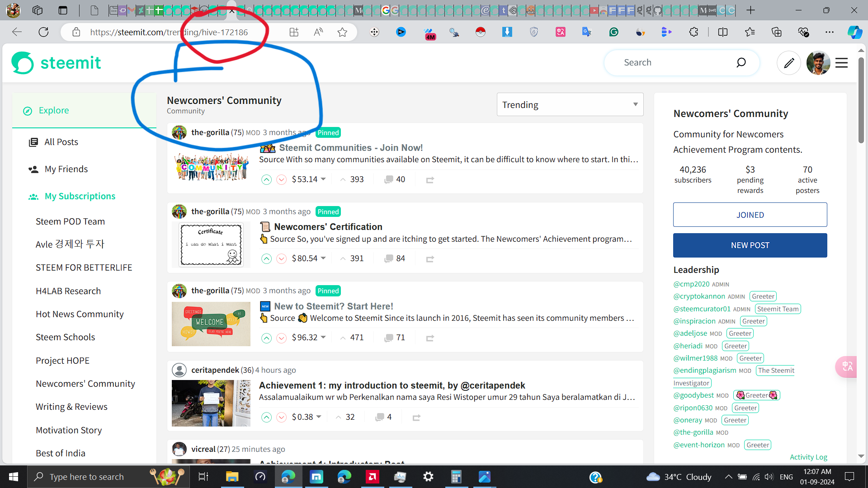Screen dimensions: 868x488
Task: Show the 471 votes list
Action: [x=352, y=338]
